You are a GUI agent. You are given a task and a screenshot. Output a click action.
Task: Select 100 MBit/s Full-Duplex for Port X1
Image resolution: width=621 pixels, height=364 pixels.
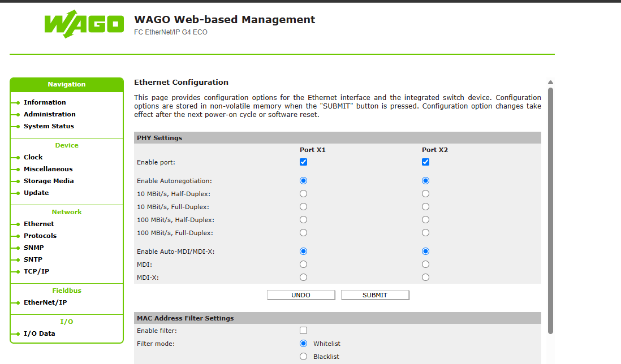pos(304,233)
